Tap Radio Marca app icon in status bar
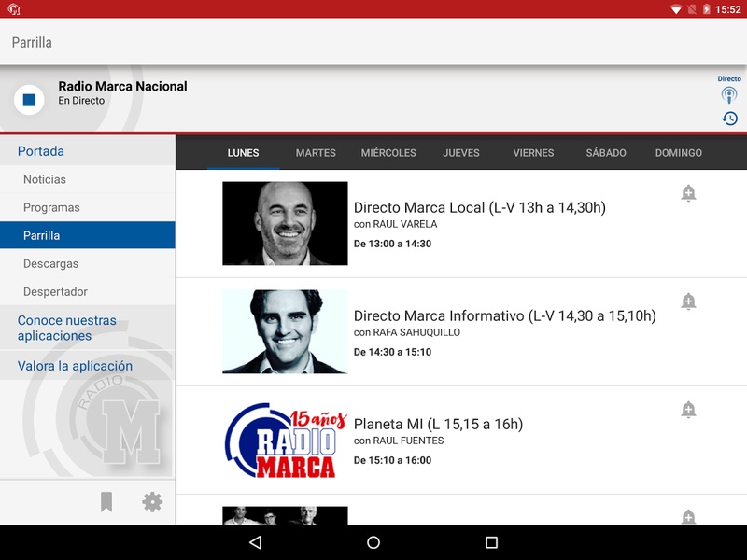747x560 pixels. (x=14, y=9)
